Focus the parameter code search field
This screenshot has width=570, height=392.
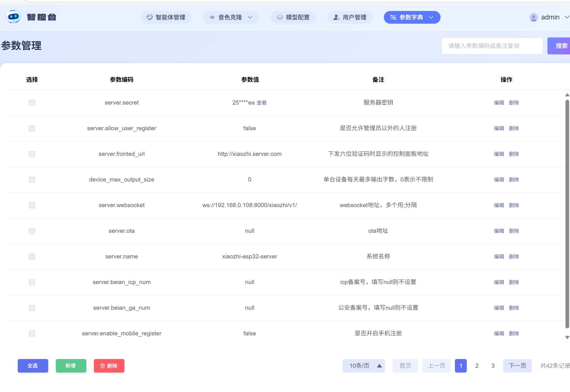tap(492, 46)
